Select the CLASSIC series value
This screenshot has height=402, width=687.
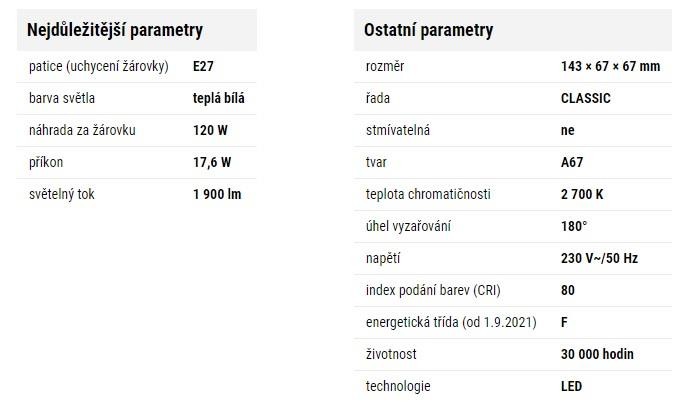(x=586, y=99)
